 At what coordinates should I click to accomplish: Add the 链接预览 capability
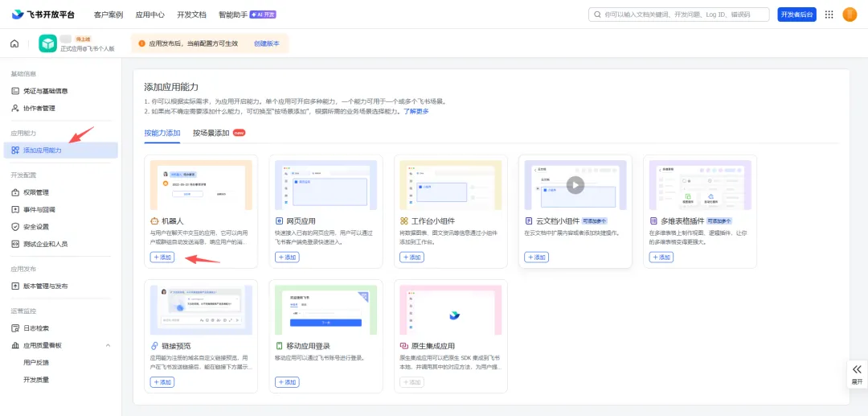[162, 382]
